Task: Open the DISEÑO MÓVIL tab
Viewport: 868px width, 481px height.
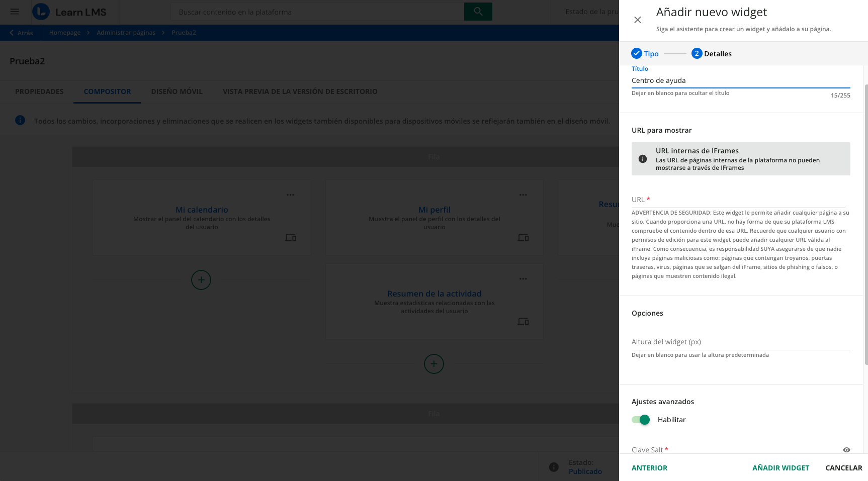Action: click(x=177, y=91)
